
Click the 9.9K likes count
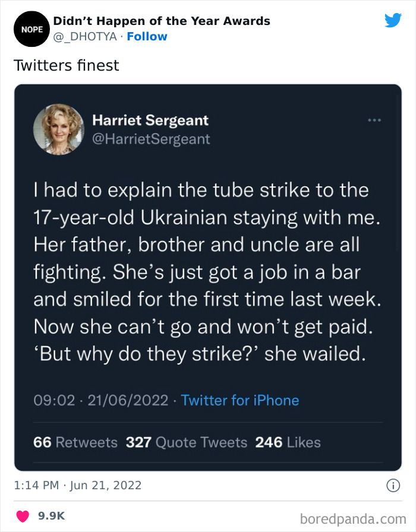[51, 516]
